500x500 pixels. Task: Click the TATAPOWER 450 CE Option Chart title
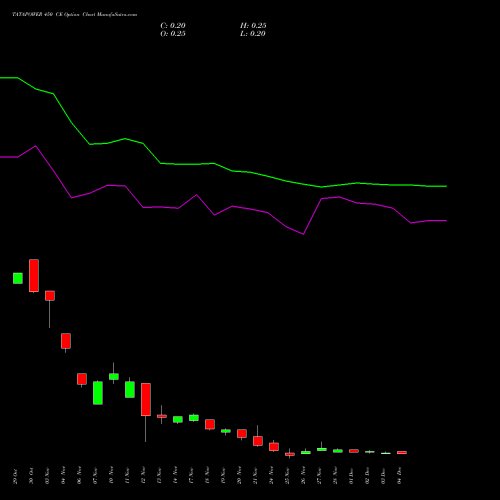(x=75, y=15)
